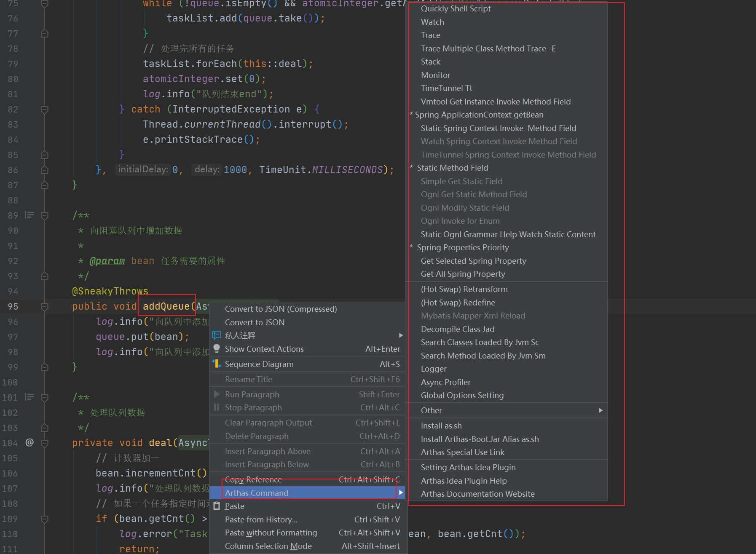Image resolution: width=756 pixels, height=554 pixels.
Task: Select Rename Title in the context menu
Action: [x=308, y=379]
